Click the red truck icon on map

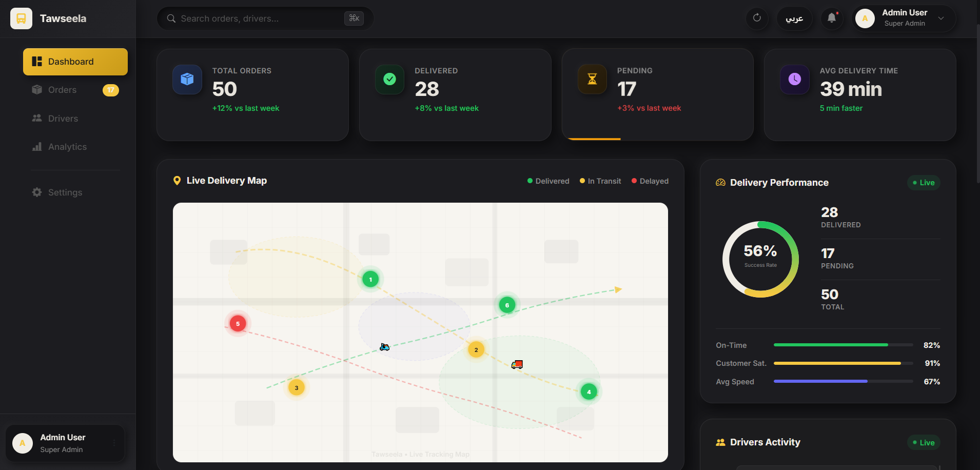[517, 364]
